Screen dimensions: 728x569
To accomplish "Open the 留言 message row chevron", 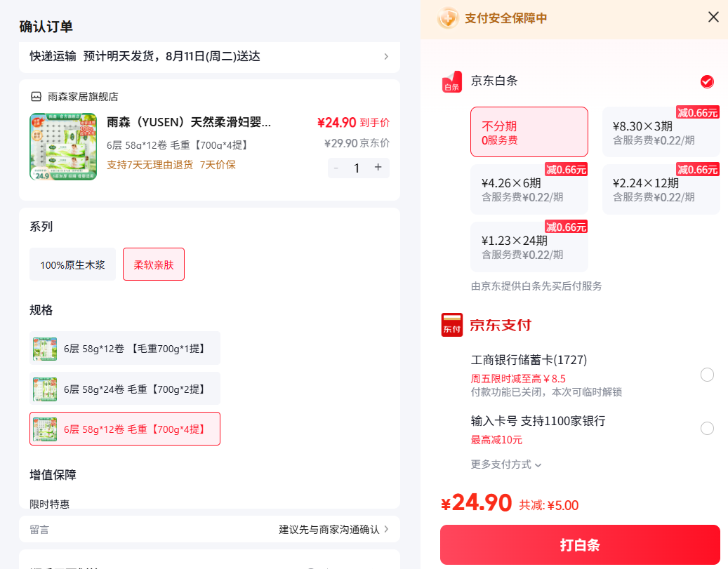I will [386, 529].
